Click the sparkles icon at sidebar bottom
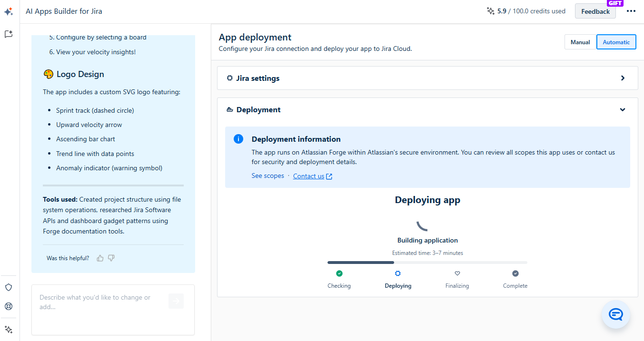Viewport: 644px width, 341px height. coord(9,329)
